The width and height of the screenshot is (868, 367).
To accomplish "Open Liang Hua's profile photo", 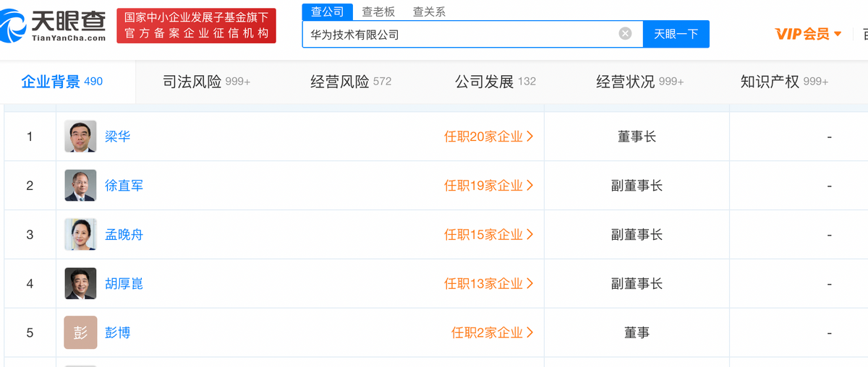I will (x=80, y=137).
